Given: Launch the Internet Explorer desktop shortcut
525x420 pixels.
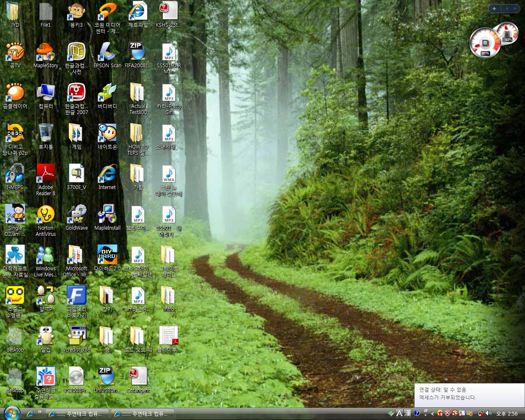Looking at the screenshot, I should [107, 177].
